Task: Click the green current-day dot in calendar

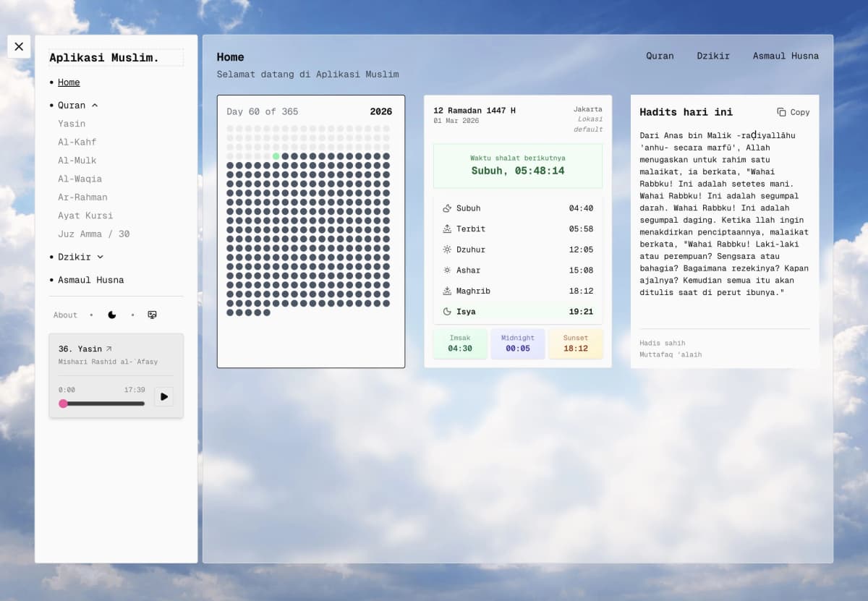Action: tap(276, 155)
